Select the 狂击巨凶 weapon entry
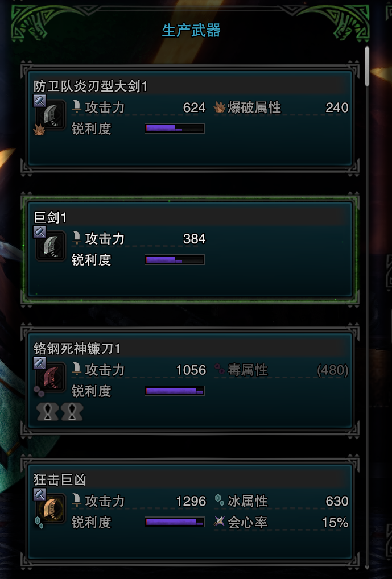Screen dimensions: 392x579 pos(190,511)
